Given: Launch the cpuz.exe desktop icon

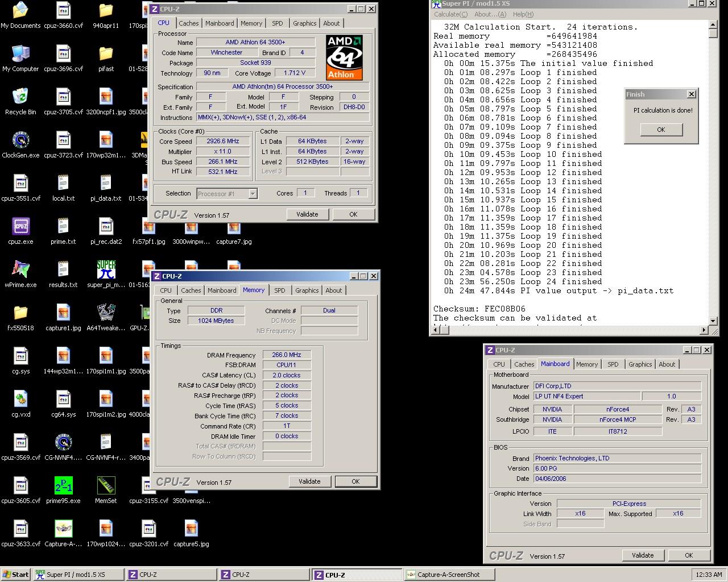Looking at the screenshot, I should pos(20,231).
